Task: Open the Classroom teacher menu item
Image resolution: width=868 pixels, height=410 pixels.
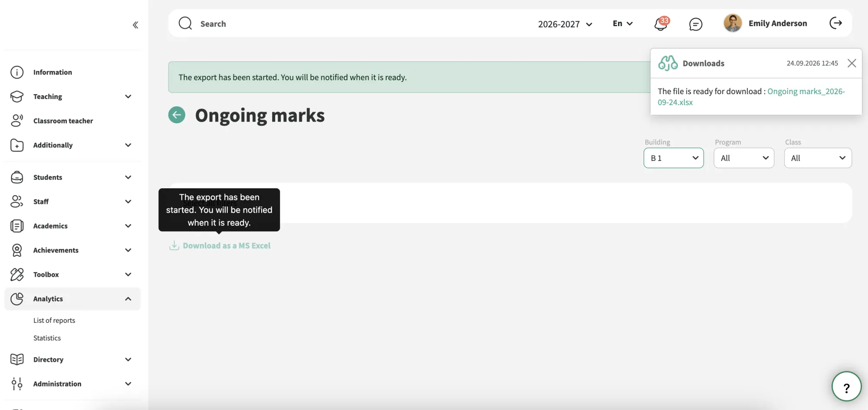Action: 72,121
